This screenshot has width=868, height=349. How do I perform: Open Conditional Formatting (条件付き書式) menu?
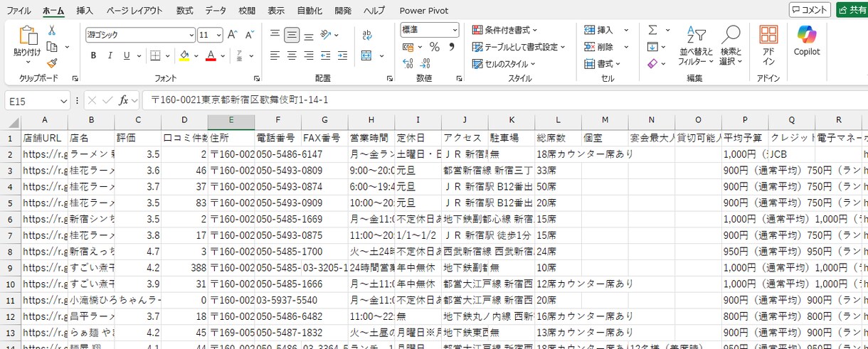pyautogui.click(x=504, y=30)
